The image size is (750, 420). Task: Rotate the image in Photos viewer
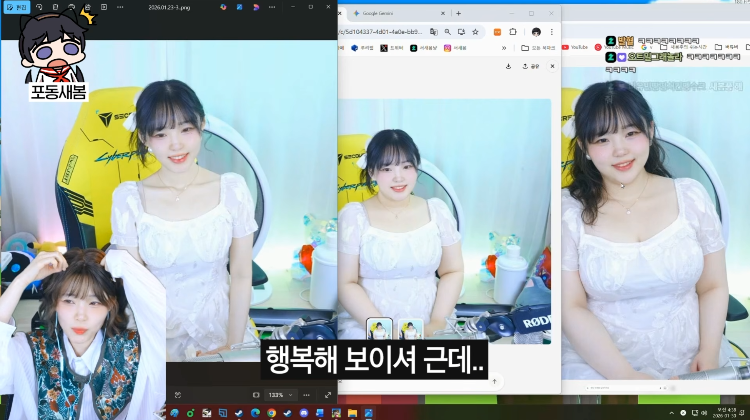(x=39, y=7)
